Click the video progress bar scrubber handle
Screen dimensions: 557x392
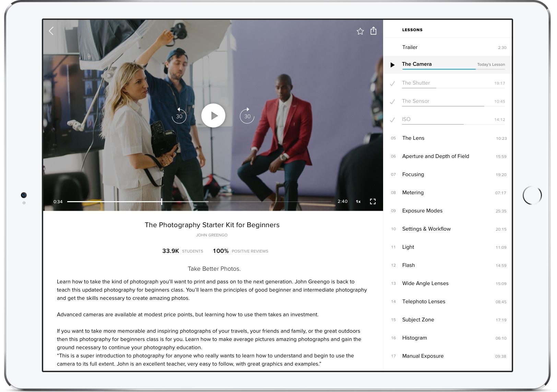click(162, 201)
